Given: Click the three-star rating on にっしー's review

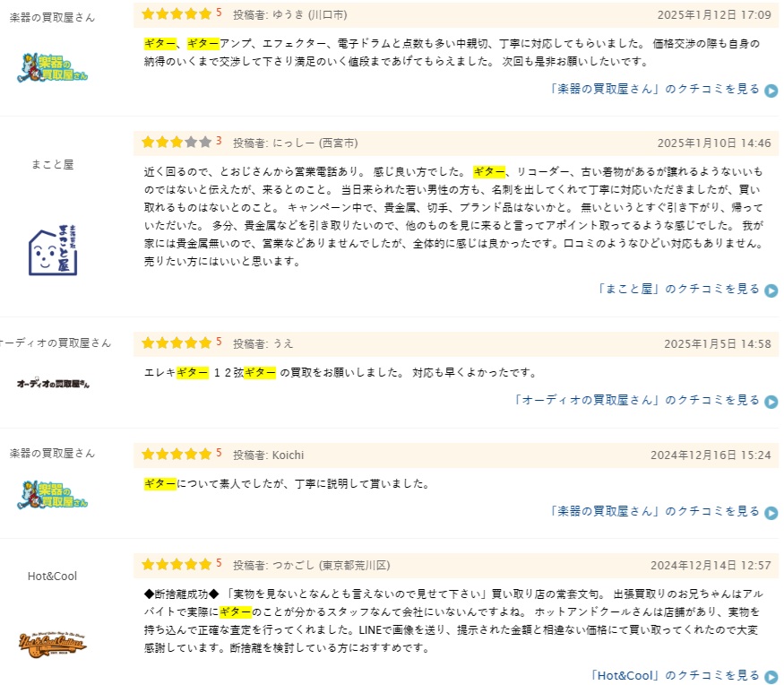Looking at the screenshot, I should click(177, 143).
